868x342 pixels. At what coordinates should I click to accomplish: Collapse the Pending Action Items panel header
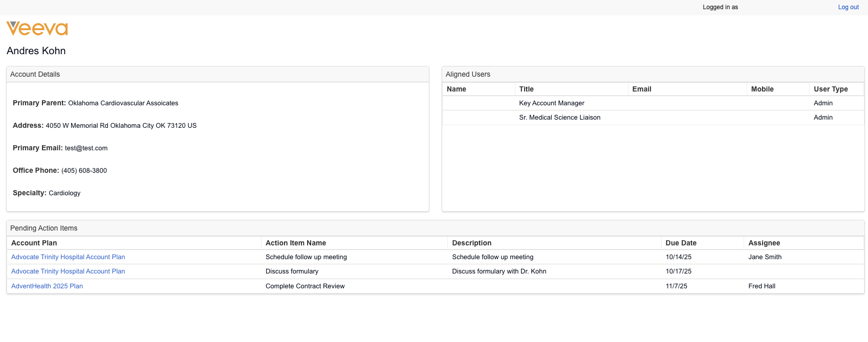click(x=44, y=228)
